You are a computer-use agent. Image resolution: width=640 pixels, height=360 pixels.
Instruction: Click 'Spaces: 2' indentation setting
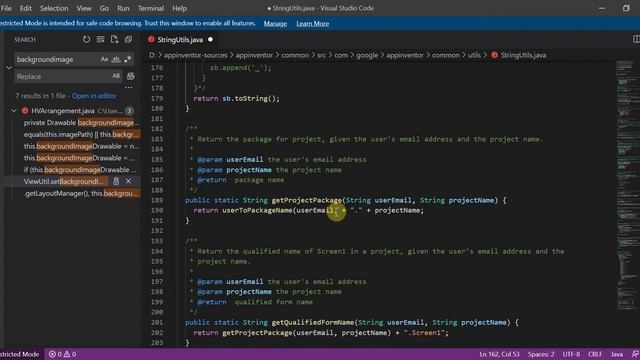(x=541, y=354)
